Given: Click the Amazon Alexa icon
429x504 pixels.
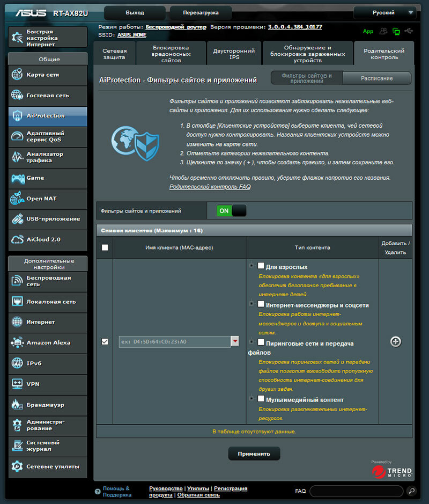Looking at the screenshot, I should 17,342.
